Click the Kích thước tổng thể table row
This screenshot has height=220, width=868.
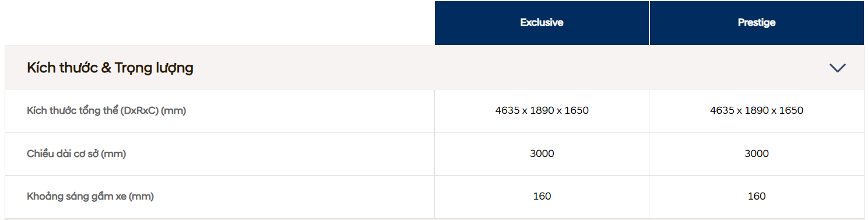coord(434,111)
